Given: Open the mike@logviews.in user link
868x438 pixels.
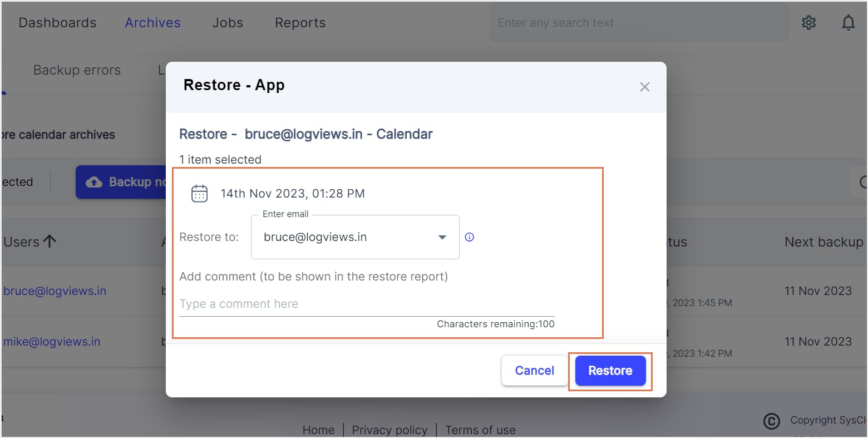Looking at the screenshot, I should [52, 342].
